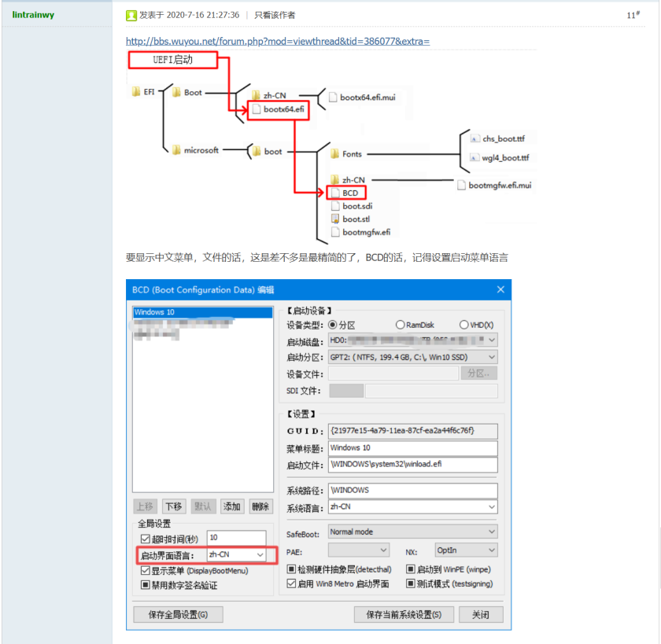Click the disabled 分区.. button
The width and height of the screenshot is (661, 644).
pyautogui.click(x=479, y=374)
